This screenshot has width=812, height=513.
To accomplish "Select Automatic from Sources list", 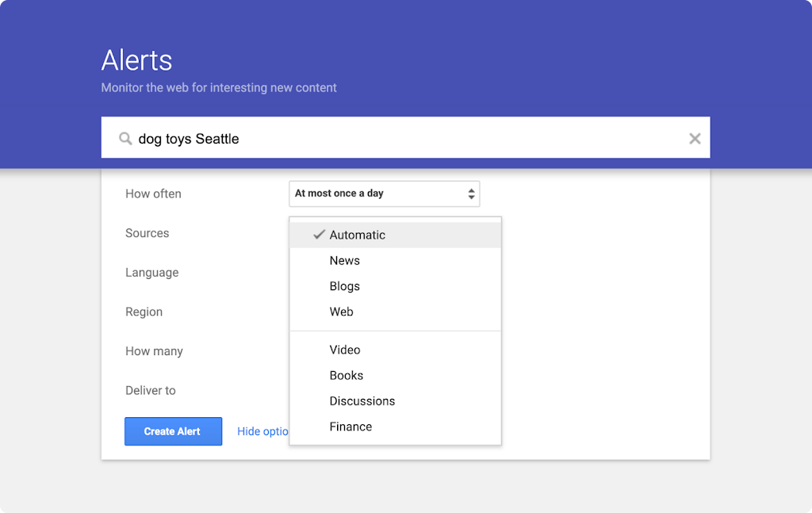I will [358, 235].
